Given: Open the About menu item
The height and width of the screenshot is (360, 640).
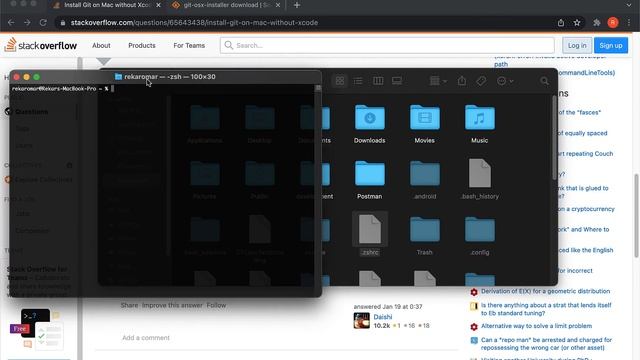Looking at the screenshot, I should point(101,45).
